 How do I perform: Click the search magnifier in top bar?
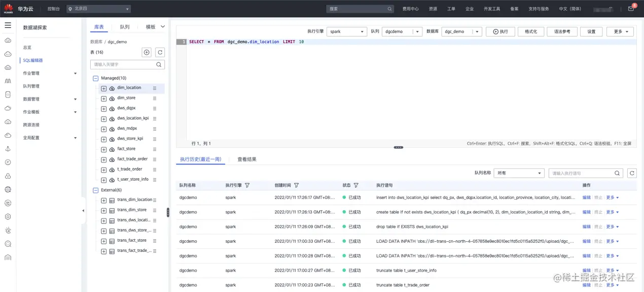click(x=389, y=9)
